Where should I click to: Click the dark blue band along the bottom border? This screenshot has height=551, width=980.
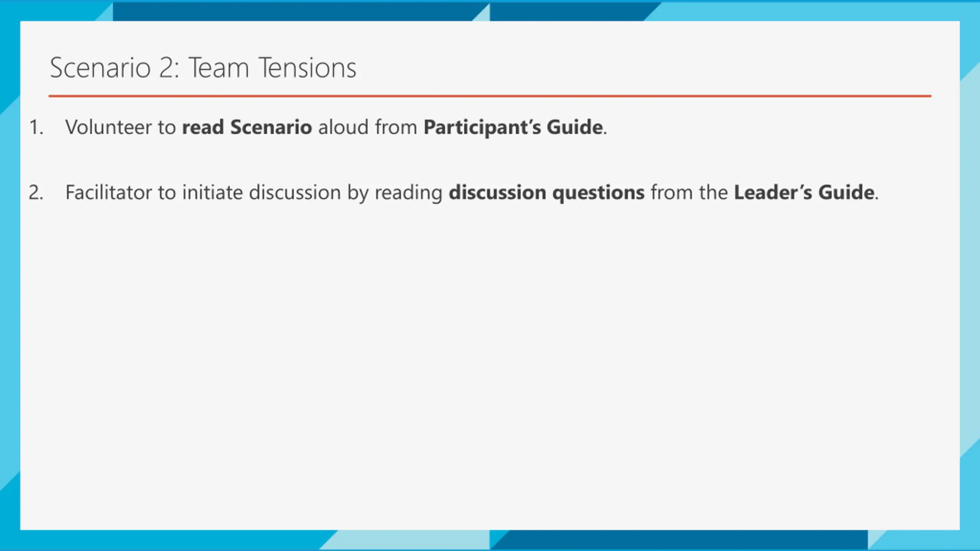(681, 540)
